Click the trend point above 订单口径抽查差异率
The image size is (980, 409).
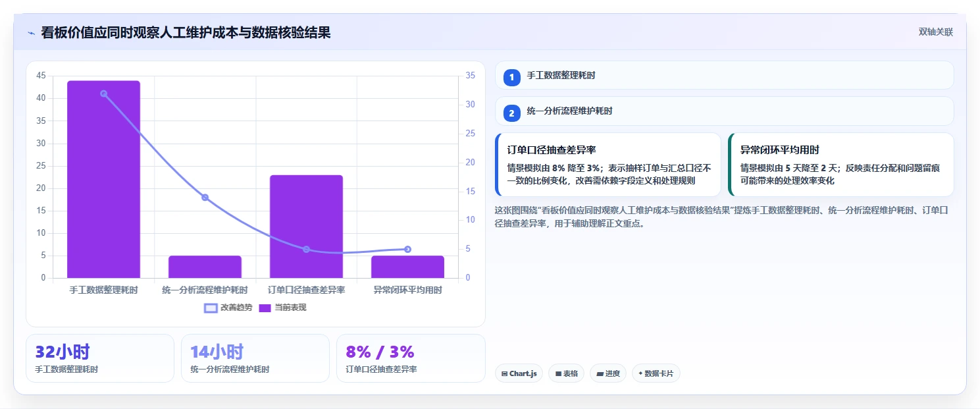click(306, 250)
